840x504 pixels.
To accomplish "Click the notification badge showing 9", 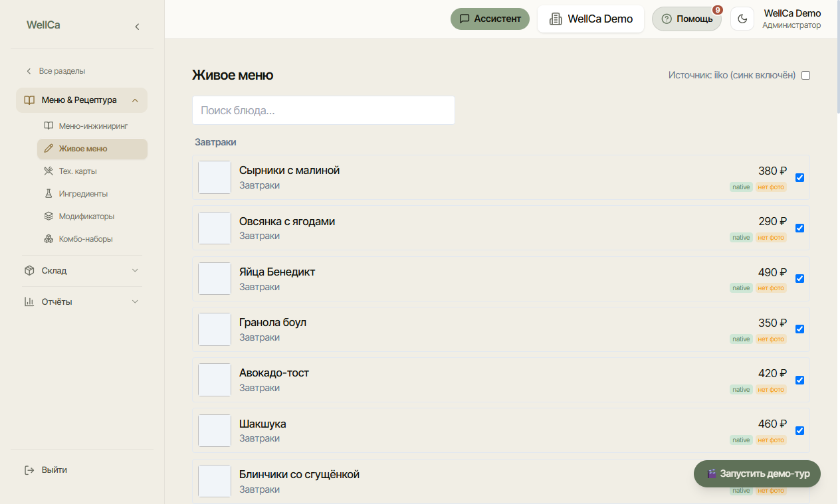I will 718,10.
